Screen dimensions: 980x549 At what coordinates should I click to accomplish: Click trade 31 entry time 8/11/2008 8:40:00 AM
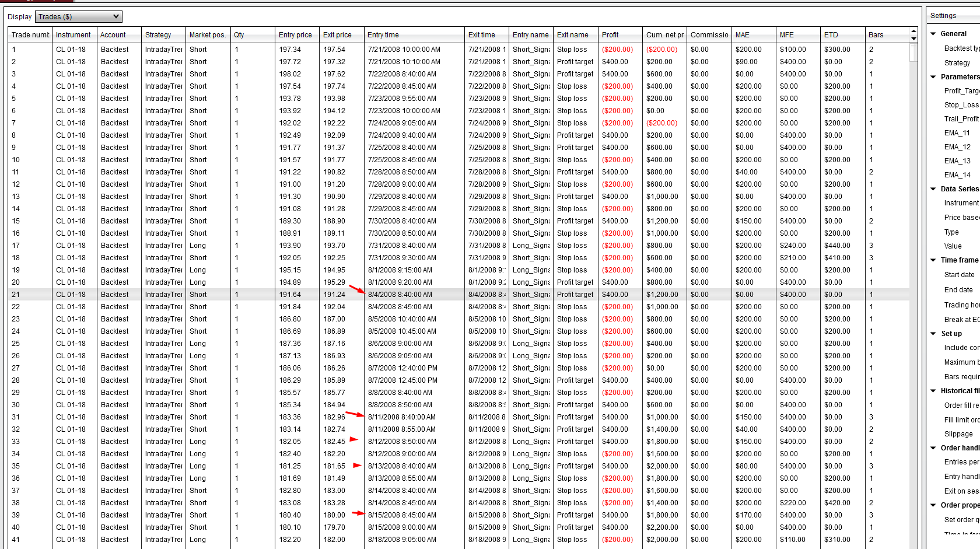(x=402, y=417)
